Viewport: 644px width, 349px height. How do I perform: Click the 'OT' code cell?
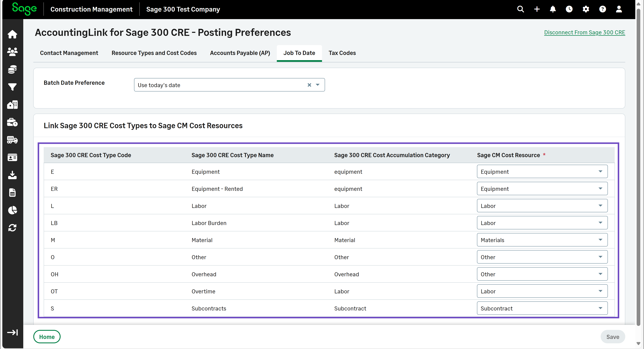pos(54,291)
